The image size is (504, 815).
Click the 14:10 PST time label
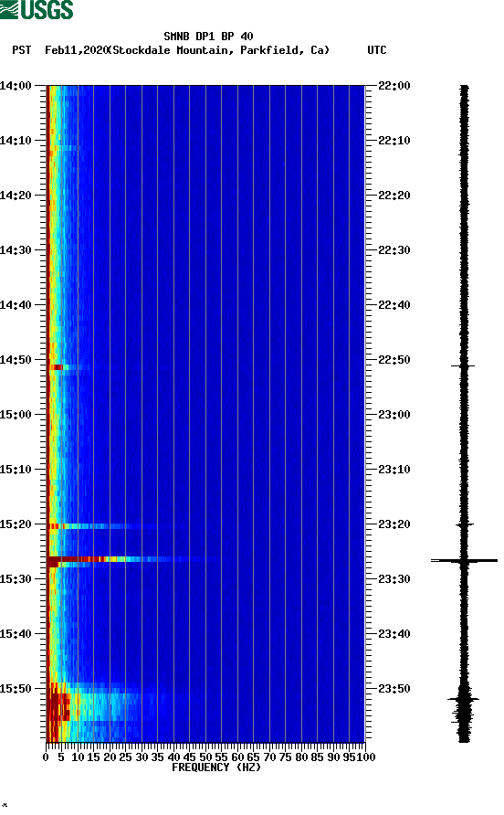pyautogui.click(x=16, y=141)
